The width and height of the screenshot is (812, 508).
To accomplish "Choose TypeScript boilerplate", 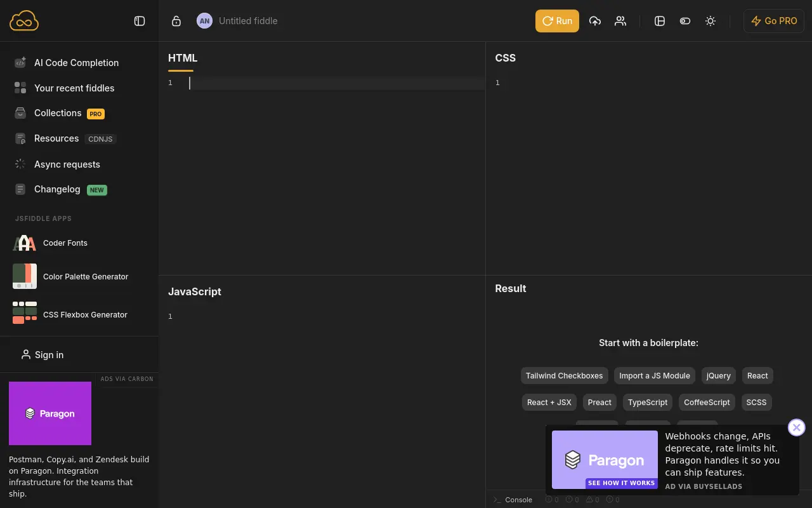I will [x=648, y=403].
